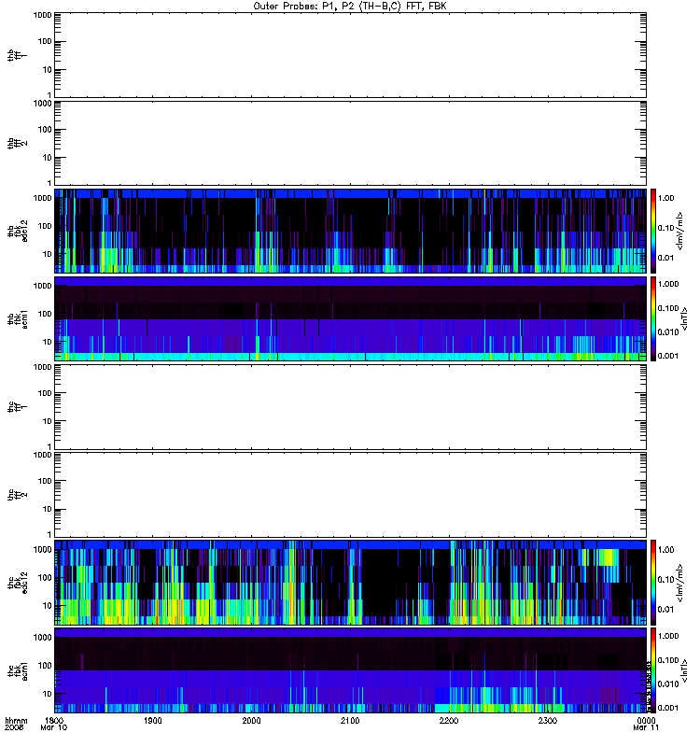Viewport: 700px width, 747px height.
Task: Click the '2100' time axis label
Action: [x=350, y=720]
